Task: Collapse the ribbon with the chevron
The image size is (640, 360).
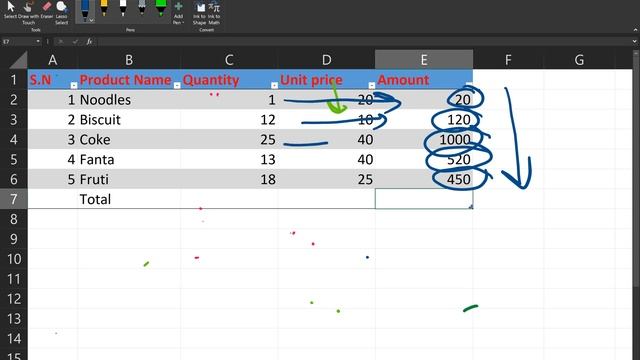Action: 635,30
